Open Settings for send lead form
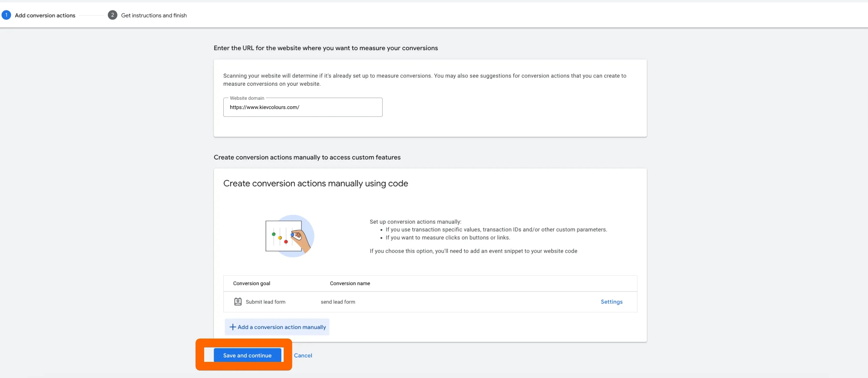This screenshot has height=378, width=868. [x=611, y=302]
